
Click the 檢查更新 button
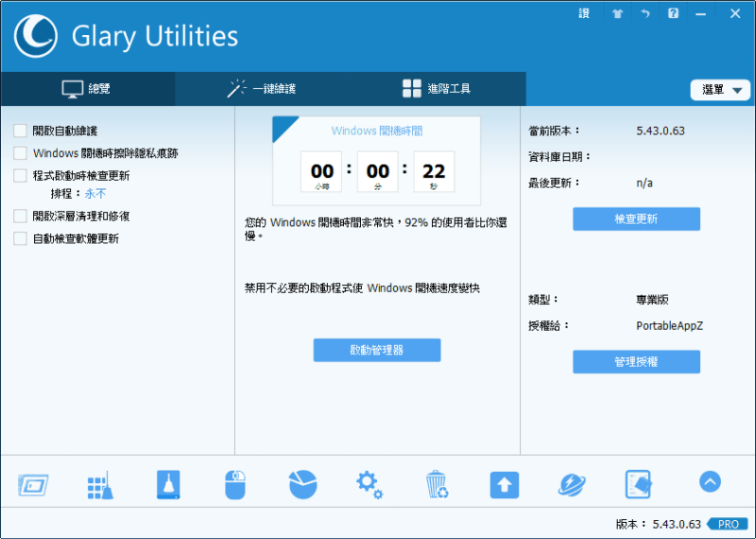[x=636, y=219]
